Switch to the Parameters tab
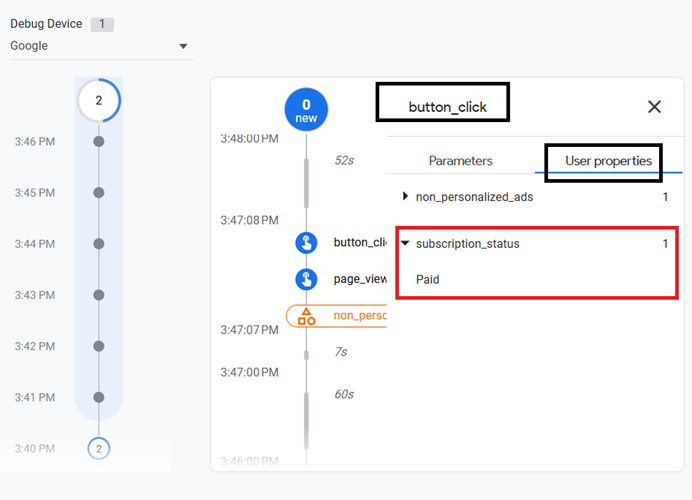This screenshot has height=500, width=692. (x=461, y=161)
